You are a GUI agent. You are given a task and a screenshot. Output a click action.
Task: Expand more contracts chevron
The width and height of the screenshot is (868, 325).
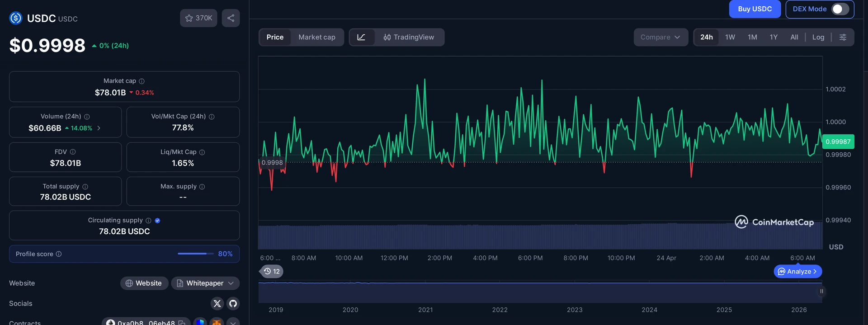(x=233, y=322)
